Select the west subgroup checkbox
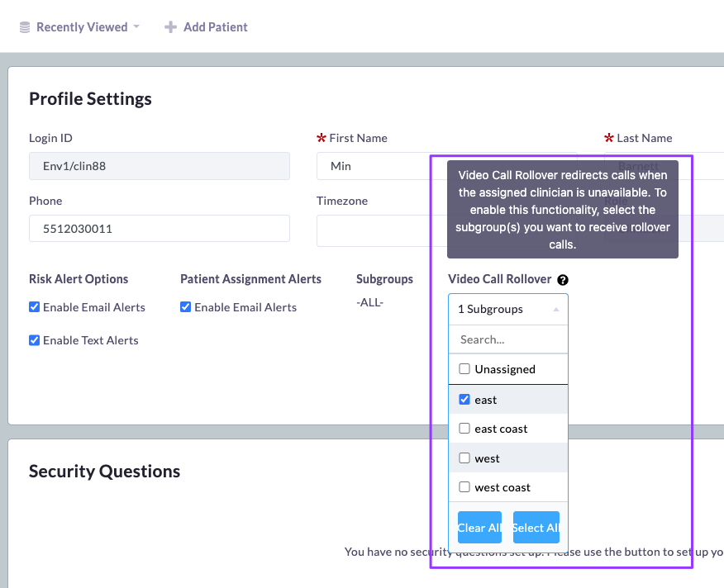Screen dimensions: 724x588 tap(464, 458)
